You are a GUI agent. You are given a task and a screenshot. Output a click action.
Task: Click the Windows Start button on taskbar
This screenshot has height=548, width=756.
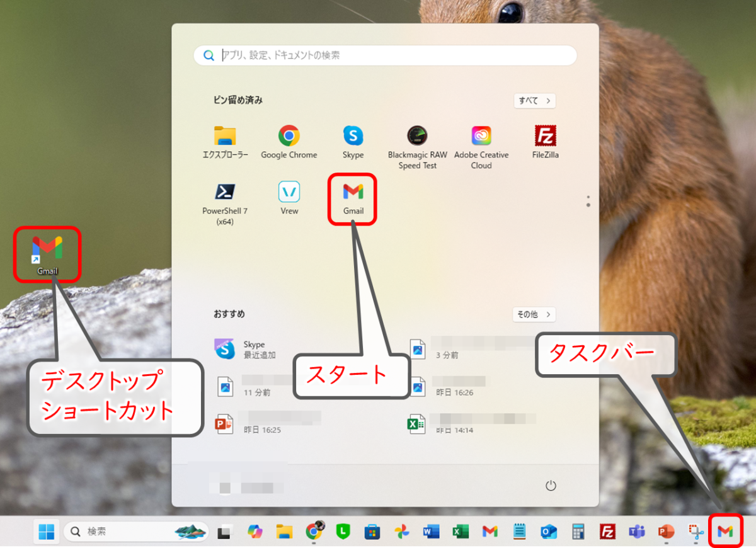coord(47,532)
